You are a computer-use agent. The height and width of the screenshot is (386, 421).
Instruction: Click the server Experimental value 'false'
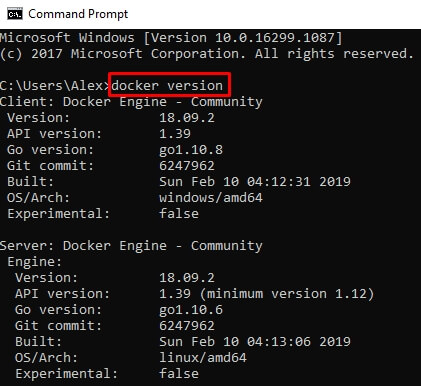pos(179,374)
